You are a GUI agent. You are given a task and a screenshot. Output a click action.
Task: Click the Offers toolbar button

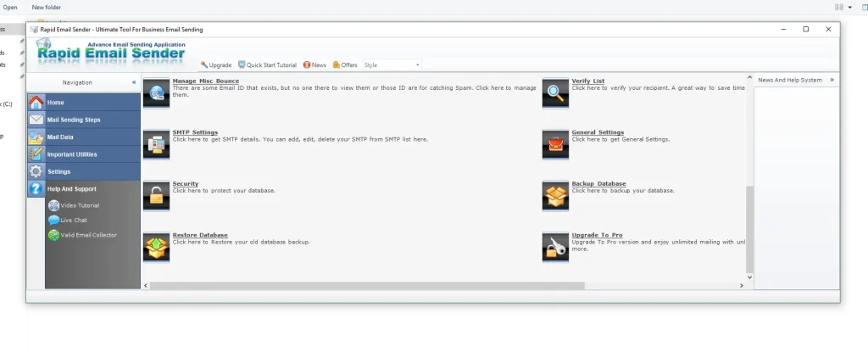[345, 64]
